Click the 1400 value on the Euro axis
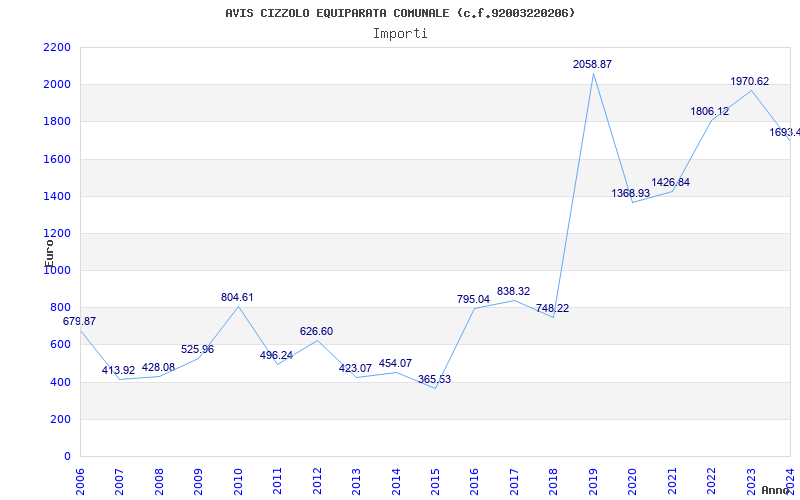800x500 pixels. point(57,196)
